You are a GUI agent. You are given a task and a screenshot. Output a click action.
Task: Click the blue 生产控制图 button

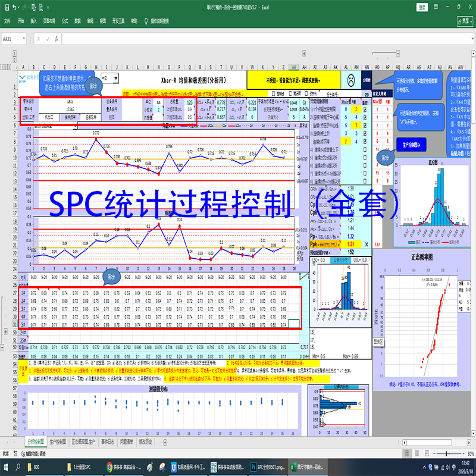[x=411, y=145]
